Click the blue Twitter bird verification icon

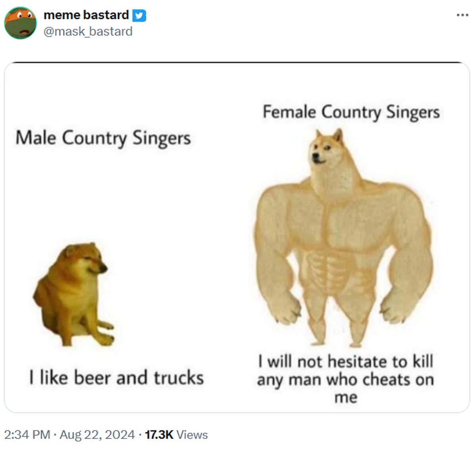[x=138, y=15]
